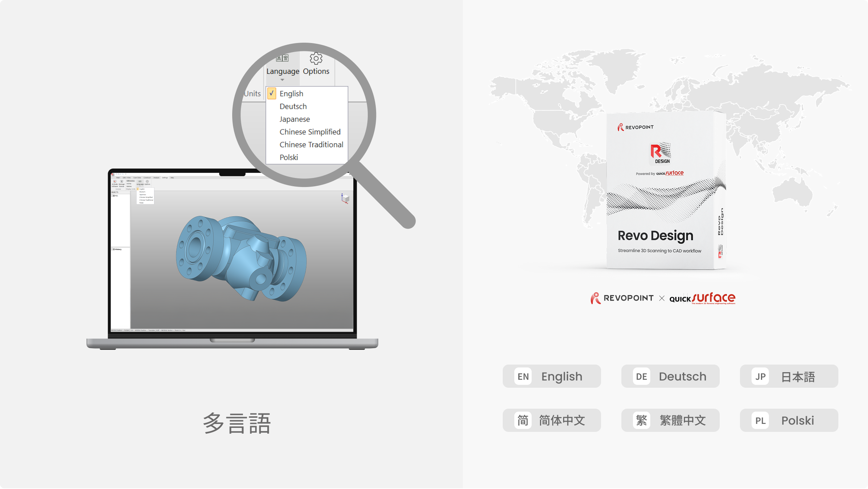The height and width of the screenshot is (489, 868).
Task: Click the 简体中文 language chip
Action: 552,421
